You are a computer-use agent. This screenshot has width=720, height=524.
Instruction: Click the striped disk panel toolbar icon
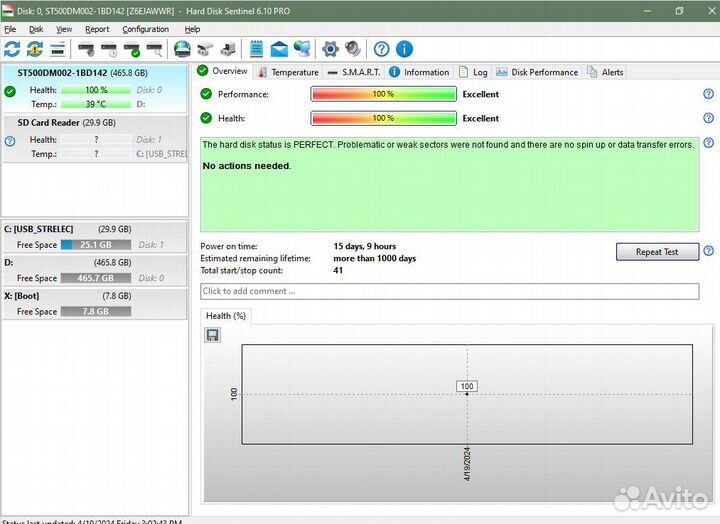(x=58, y=49)
